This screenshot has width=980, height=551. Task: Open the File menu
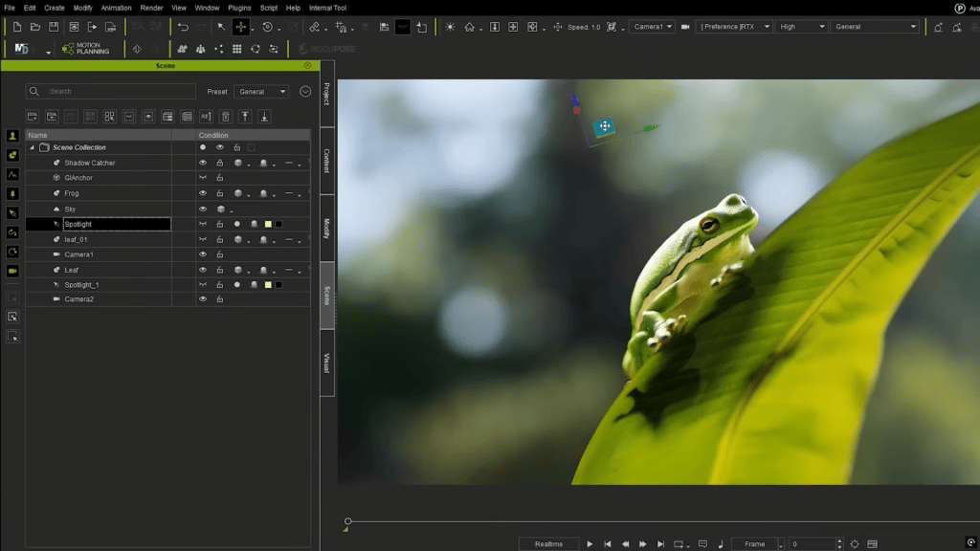pyautogui.click(x=10, y=8)
